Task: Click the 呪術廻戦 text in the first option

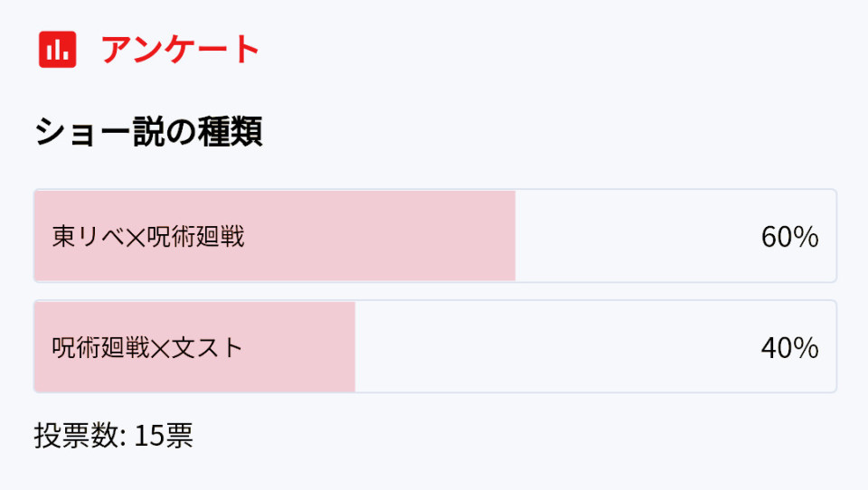Action: point(196,237)
